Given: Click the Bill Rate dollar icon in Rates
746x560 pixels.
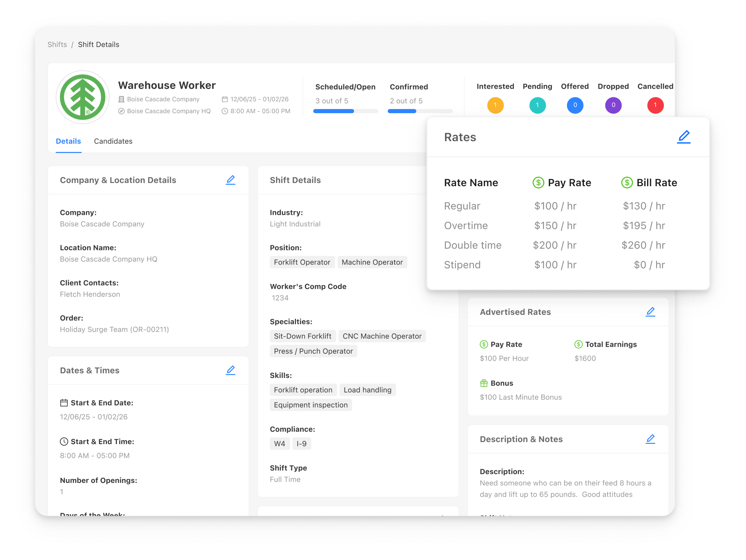Looking at the screenshot, I should point(627,183).
